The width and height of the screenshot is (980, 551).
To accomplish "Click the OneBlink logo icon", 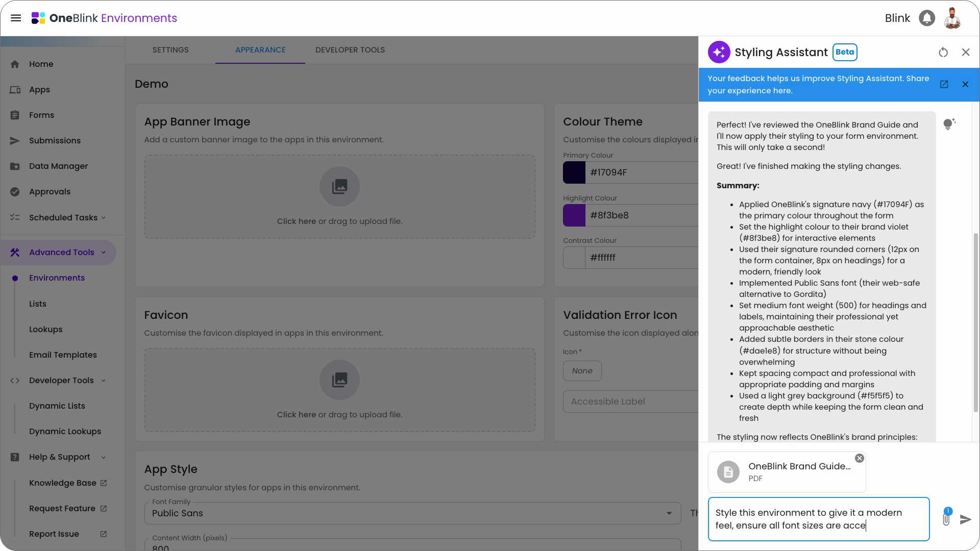I will (38, 18).
